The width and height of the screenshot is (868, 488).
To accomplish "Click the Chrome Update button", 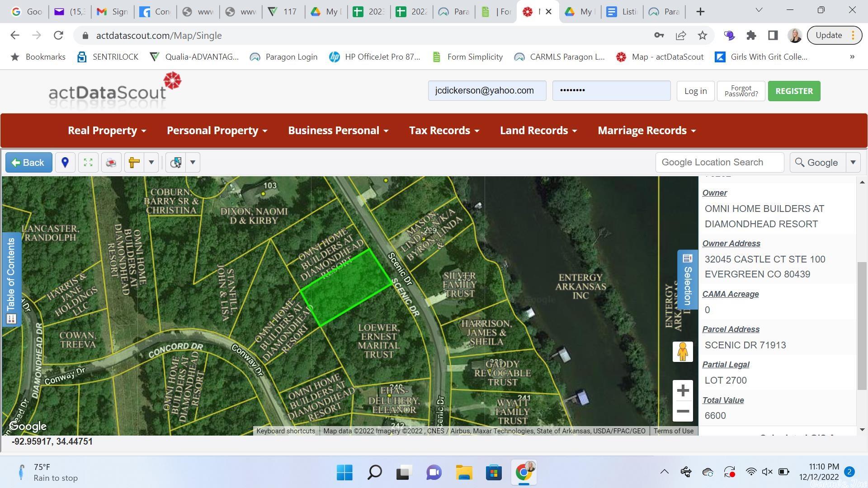I will 834,35.
